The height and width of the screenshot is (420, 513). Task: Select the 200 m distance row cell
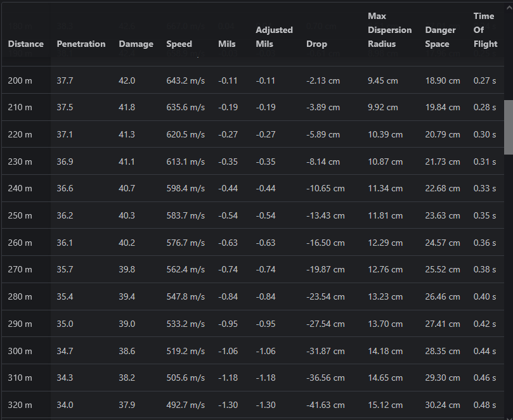pos(20,80)
